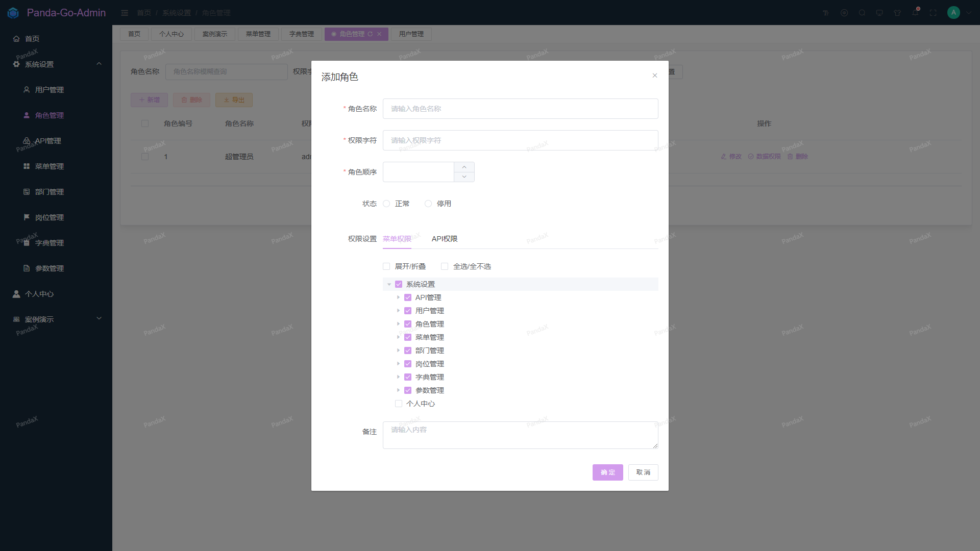The height and width of the screenshot is (551, 980).
Task: Close the 添加角色 dialog with the X
Action: 655,76
